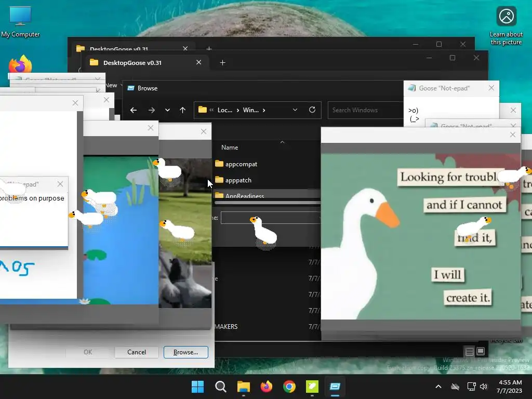Expand the chevron after Win... breadcrumb
The height and width of the screenshot is (399, 532).
click(x=264, y=110)
